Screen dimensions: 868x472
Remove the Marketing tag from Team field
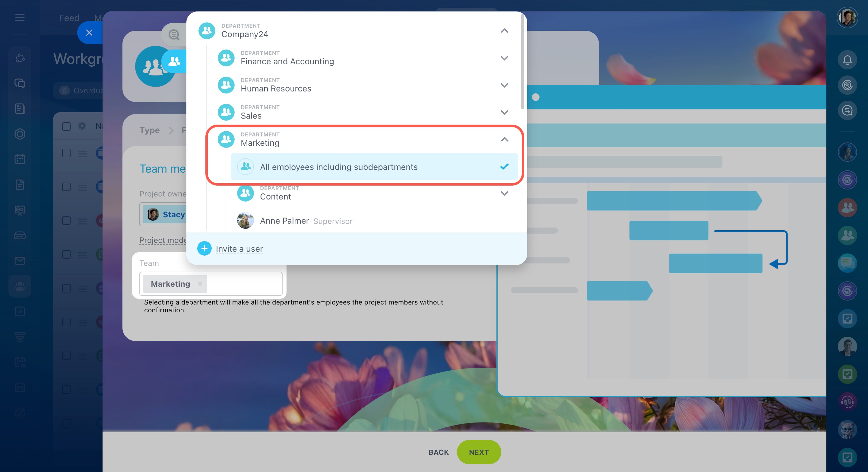pyautogui.click(x=199, y=284)
